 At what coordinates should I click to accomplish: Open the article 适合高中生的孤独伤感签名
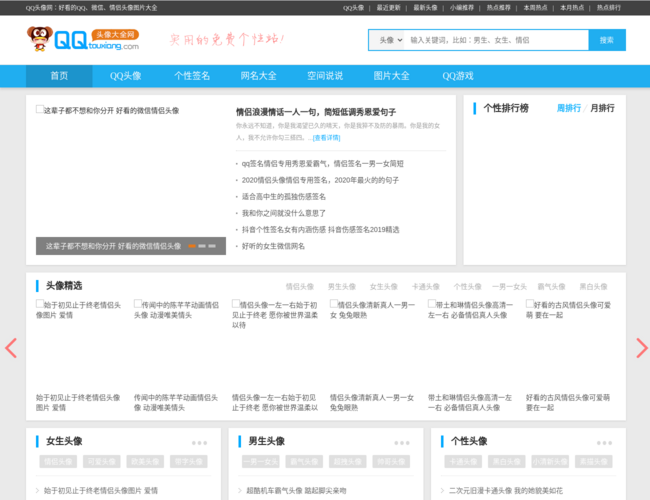click(x=284, y=197)
